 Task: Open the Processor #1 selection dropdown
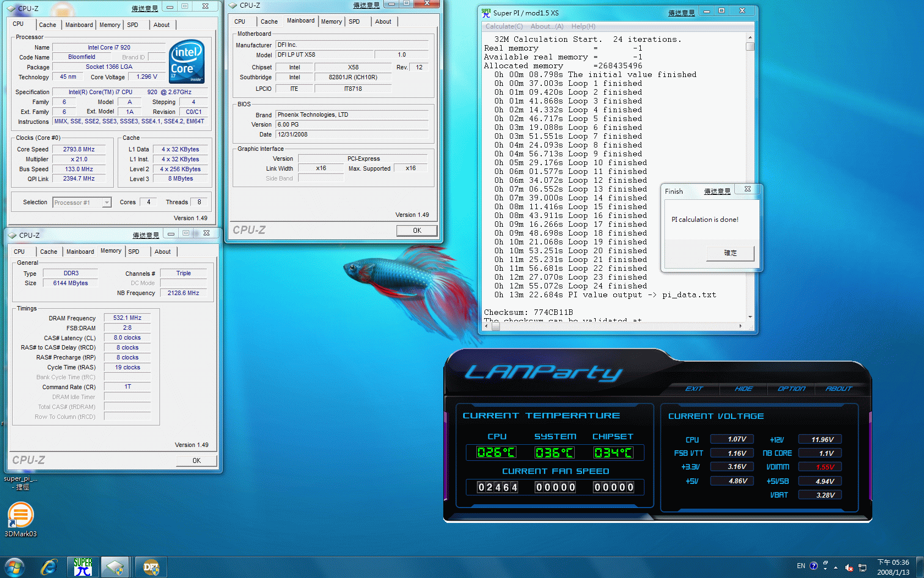[107, 203]
